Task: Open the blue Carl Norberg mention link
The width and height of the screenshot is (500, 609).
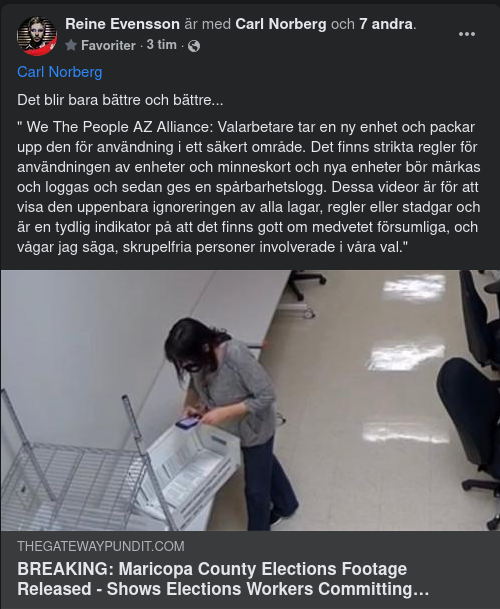Action: 60,72
